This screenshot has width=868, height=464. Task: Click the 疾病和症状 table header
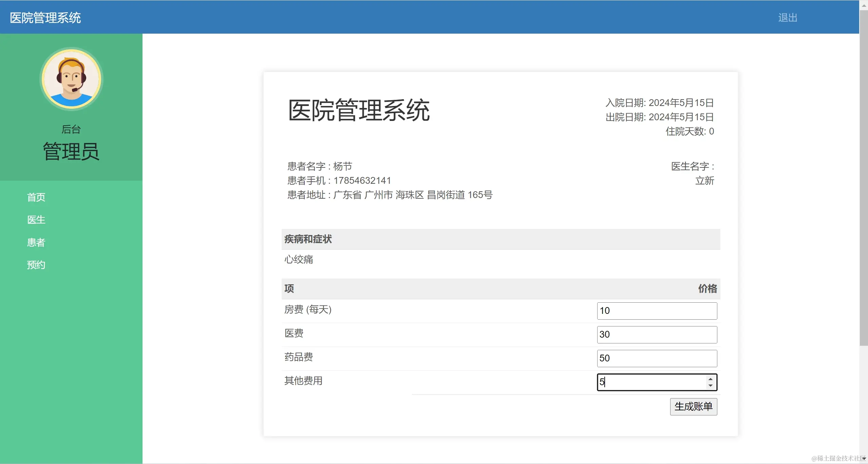coord(308,239)
